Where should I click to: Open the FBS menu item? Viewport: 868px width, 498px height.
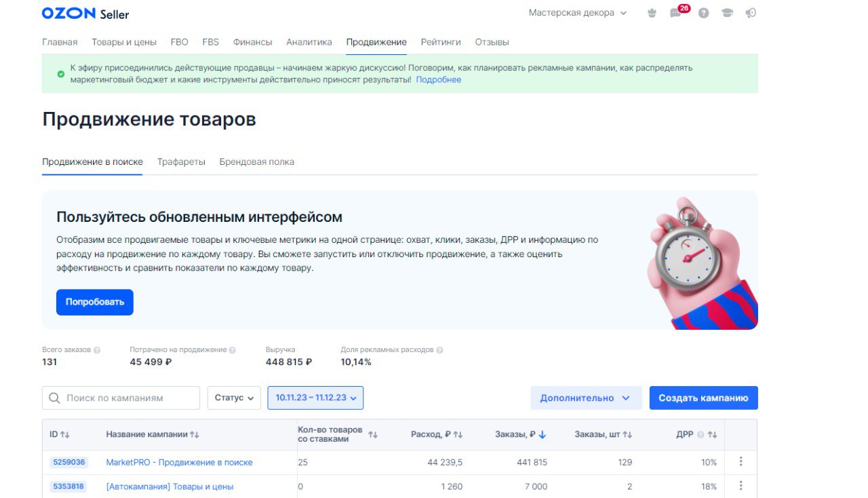click(x=211, y=42)
